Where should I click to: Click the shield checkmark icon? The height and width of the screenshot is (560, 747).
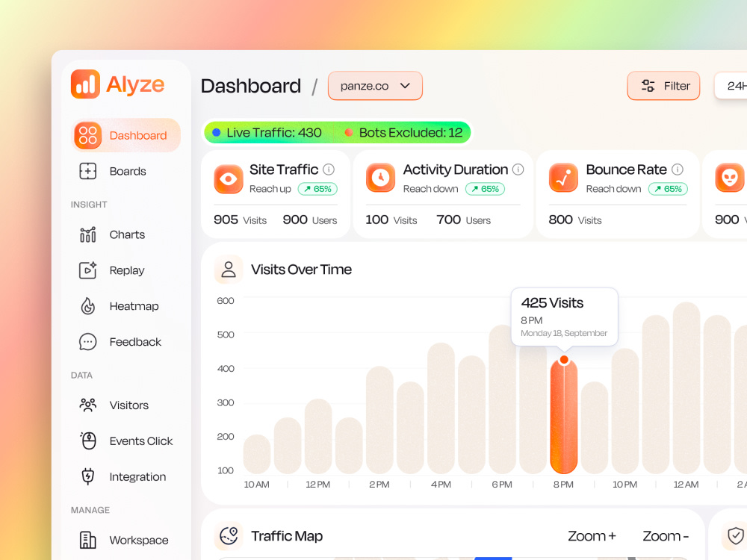pyautogui.click(x=736, y=536)
